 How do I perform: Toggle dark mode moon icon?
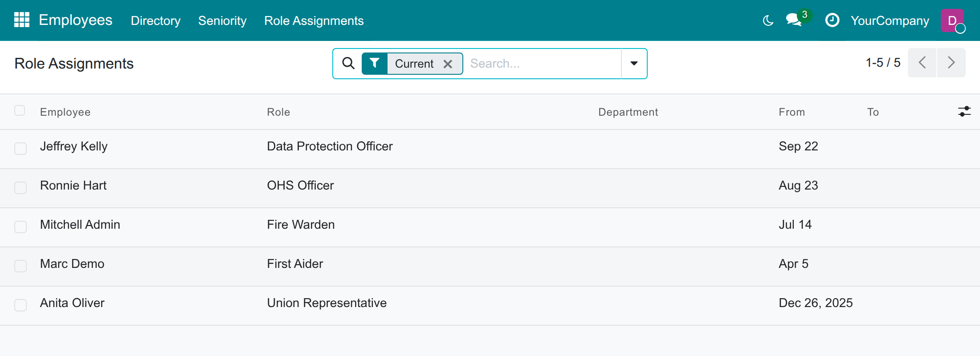coord(768,20)
